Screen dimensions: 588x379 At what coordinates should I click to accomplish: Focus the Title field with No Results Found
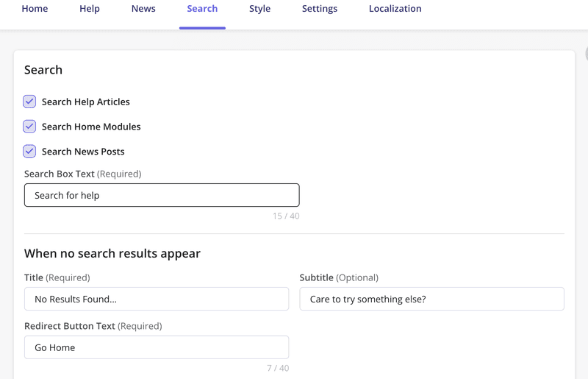pos(157,299)
